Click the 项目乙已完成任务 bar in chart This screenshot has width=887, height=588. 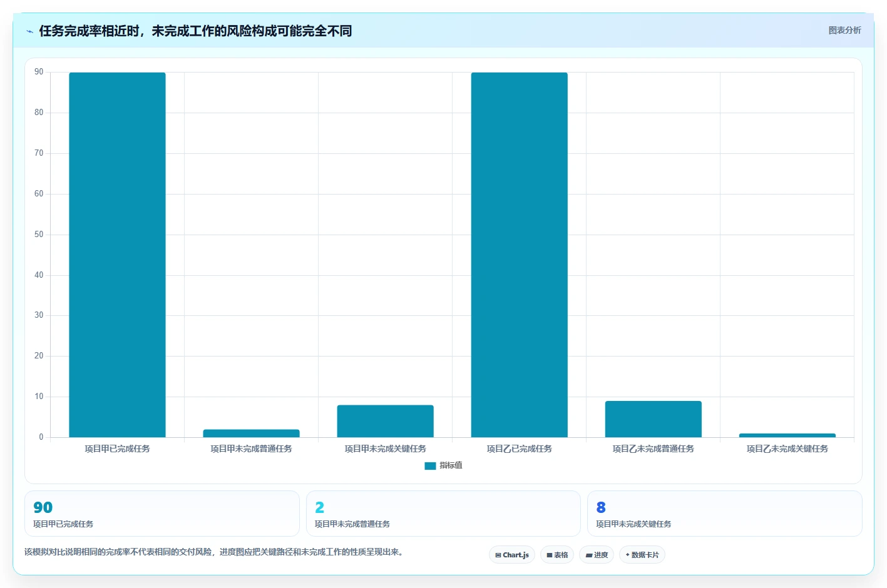coord(519,255)
